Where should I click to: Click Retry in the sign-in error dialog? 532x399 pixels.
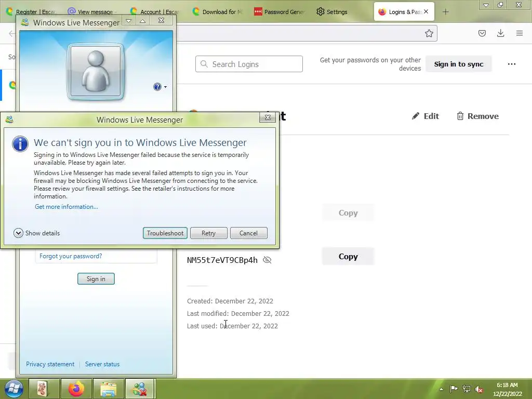209,233
